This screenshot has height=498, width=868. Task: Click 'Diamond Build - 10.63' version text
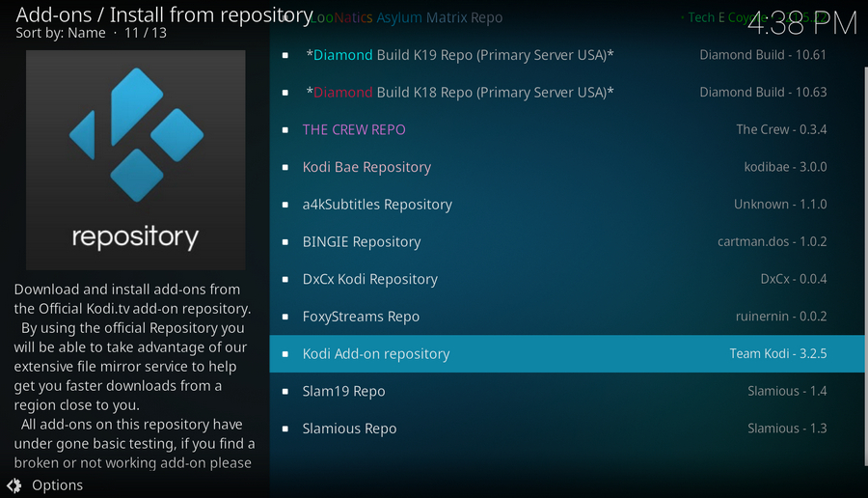763,92
